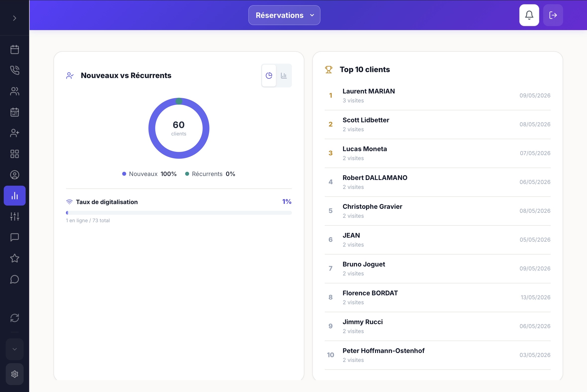Select client Laurent MARIAN
Image resolution: width=587 pixels, height=392 pixels.
pyautogui.click(x=438, y=95)
